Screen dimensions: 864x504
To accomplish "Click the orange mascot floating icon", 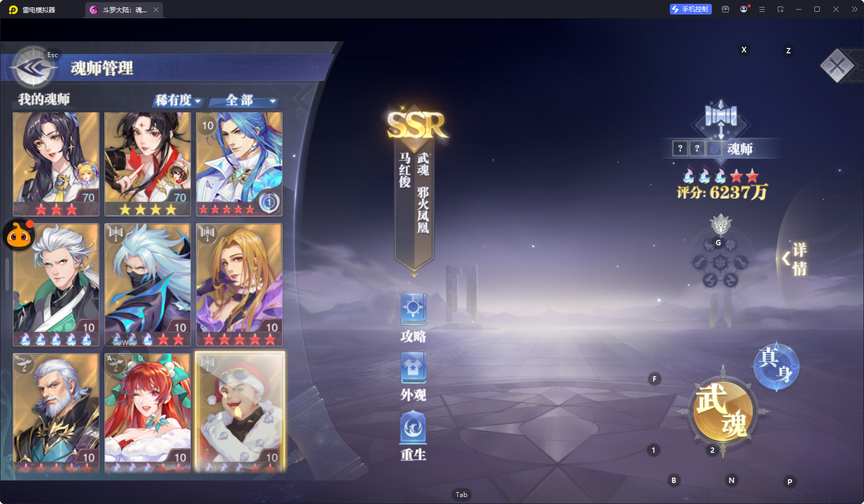I will tap(19, 236).
